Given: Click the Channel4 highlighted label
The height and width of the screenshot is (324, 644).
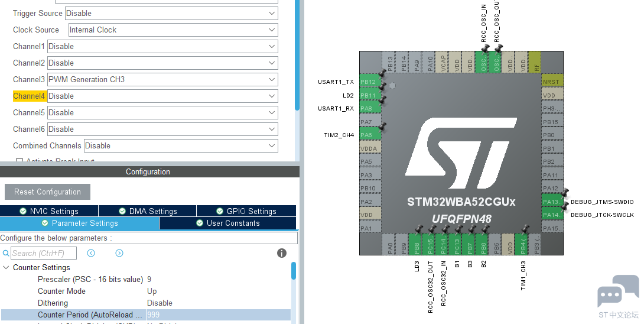Looking at the screenshot, I should tap(29, 96).
